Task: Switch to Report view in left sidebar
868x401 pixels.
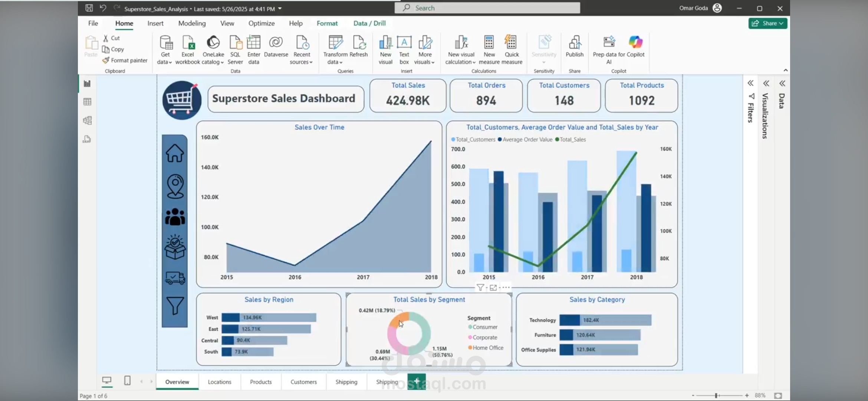Action: pyautogui.click(x=87, y=84)
